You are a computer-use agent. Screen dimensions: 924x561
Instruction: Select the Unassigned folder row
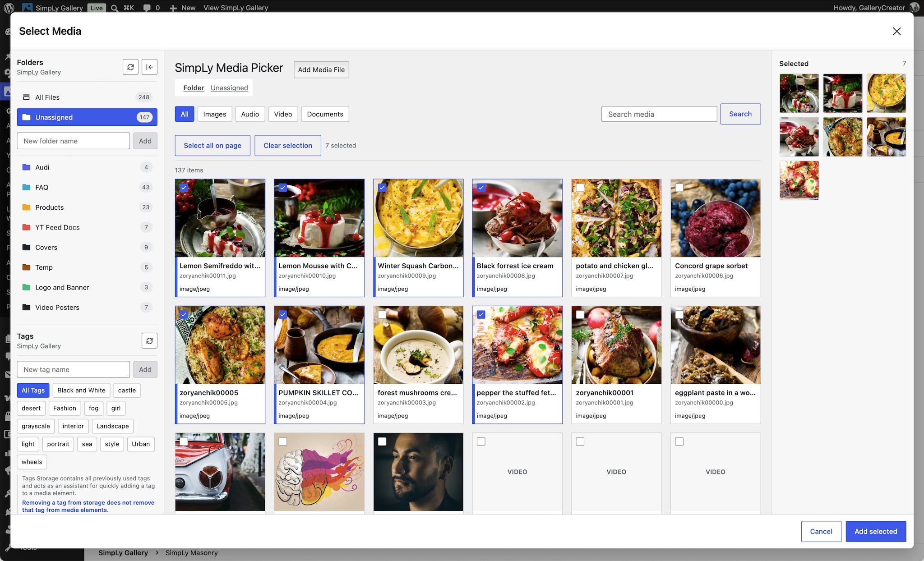click(x=87, y=117)
